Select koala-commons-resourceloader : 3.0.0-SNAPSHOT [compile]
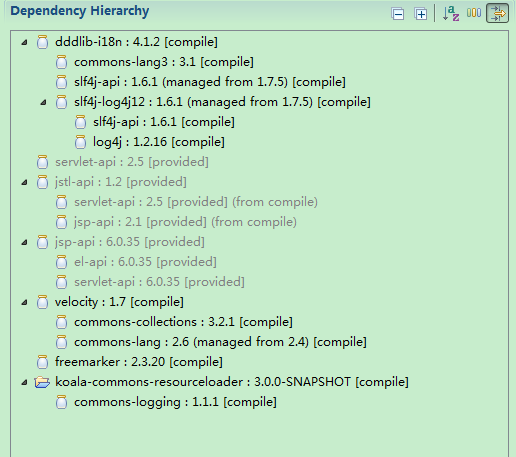 point(232,382)
